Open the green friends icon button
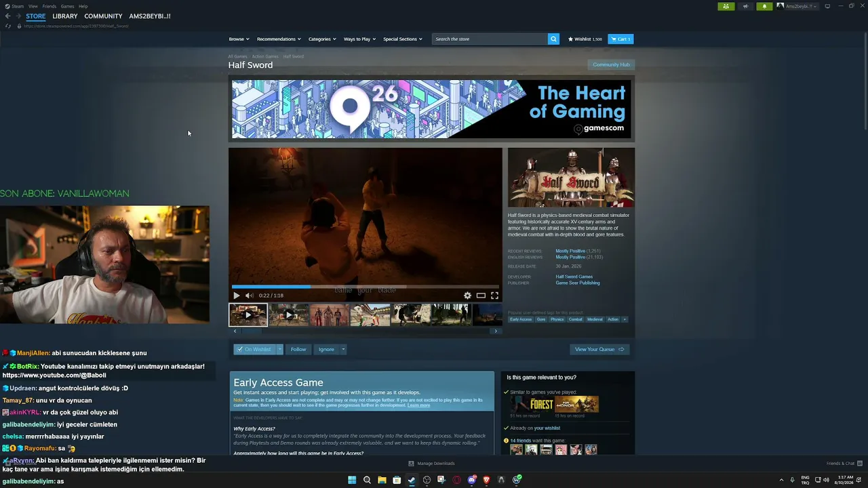The width and height of the screenshot is (868, 488). 726,6
